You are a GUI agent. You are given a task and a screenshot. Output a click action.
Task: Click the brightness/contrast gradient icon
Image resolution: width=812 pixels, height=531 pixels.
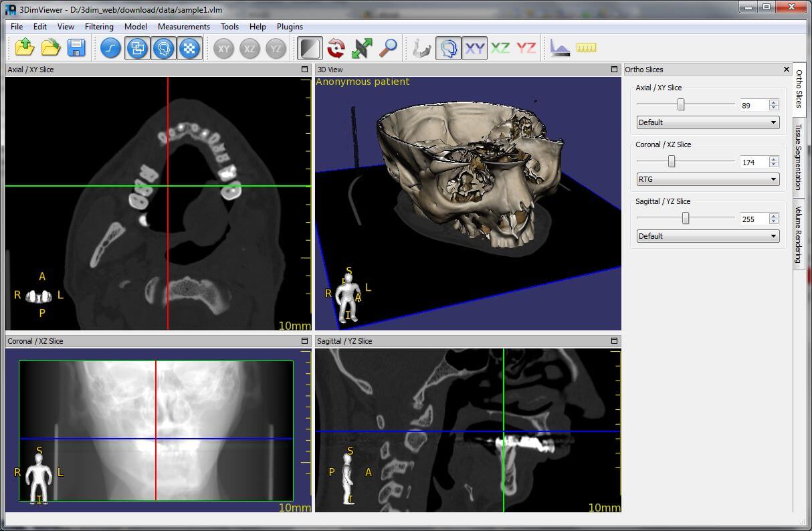pyautogui.click(x=310, y=47)
